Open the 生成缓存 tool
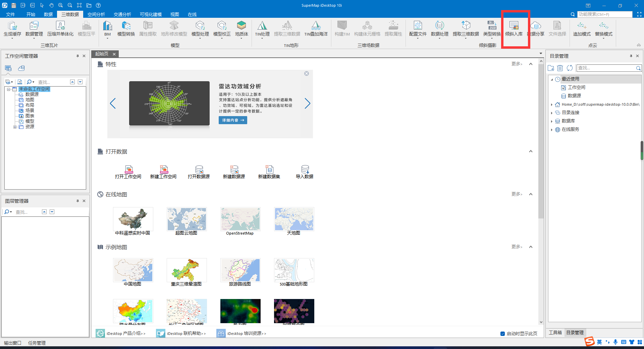 tap(12, 26)
